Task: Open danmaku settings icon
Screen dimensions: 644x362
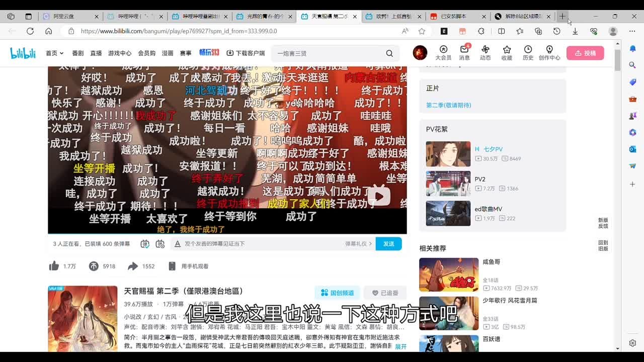Action: tap(160, 244)
